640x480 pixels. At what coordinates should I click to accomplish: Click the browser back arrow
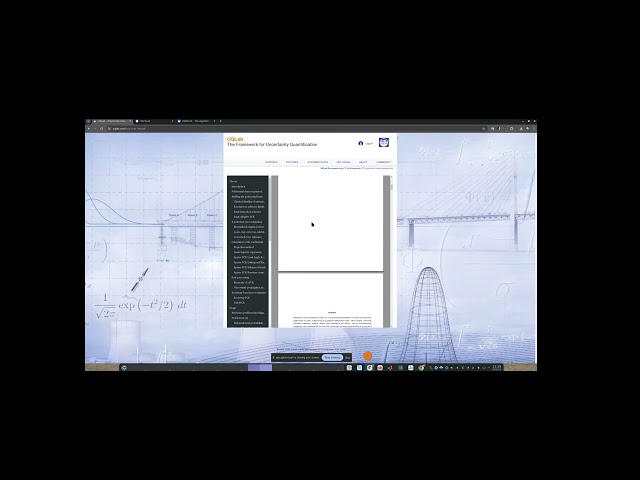coord(89,129)
